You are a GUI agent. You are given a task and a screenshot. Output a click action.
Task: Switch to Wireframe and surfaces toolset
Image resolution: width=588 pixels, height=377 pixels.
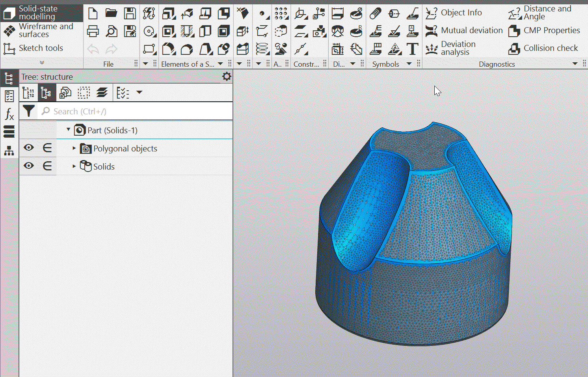[x=41, y=30]
